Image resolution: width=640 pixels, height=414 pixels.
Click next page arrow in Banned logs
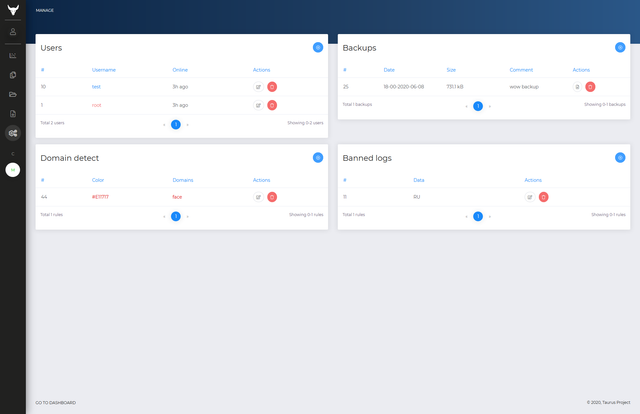[x=490, y=216]
